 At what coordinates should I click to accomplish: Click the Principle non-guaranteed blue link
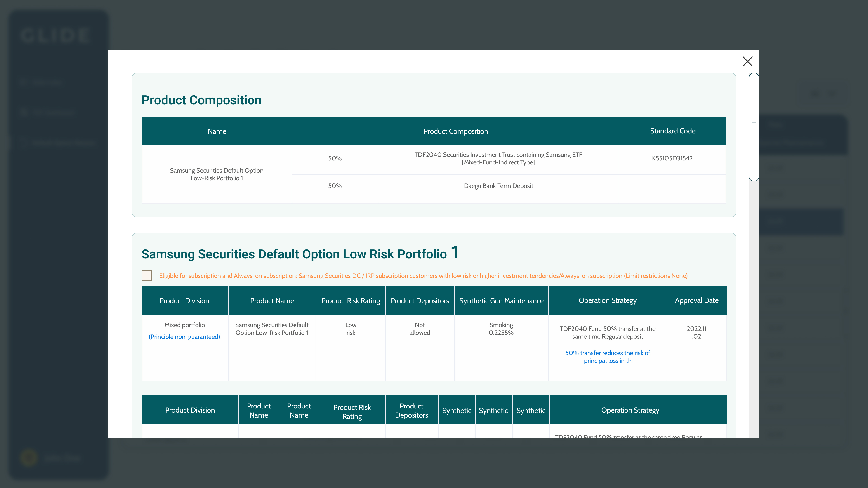click(184, 337)
